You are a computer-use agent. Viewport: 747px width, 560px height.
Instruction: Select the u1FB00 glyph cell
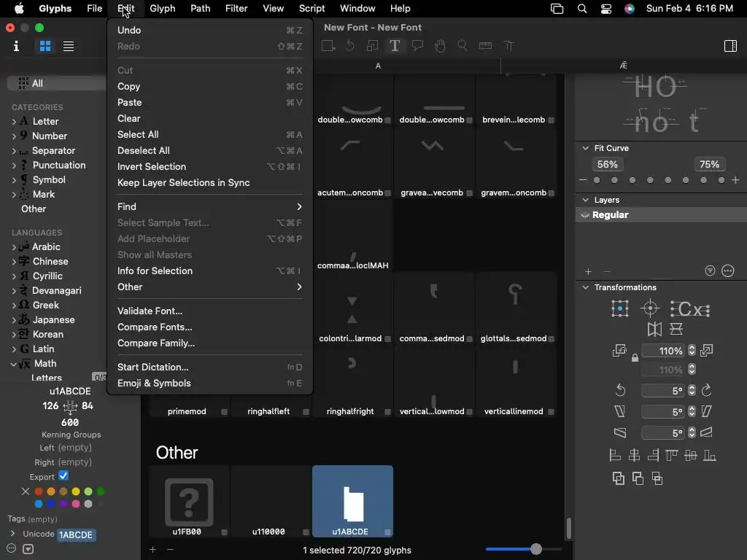pos(189,502)
